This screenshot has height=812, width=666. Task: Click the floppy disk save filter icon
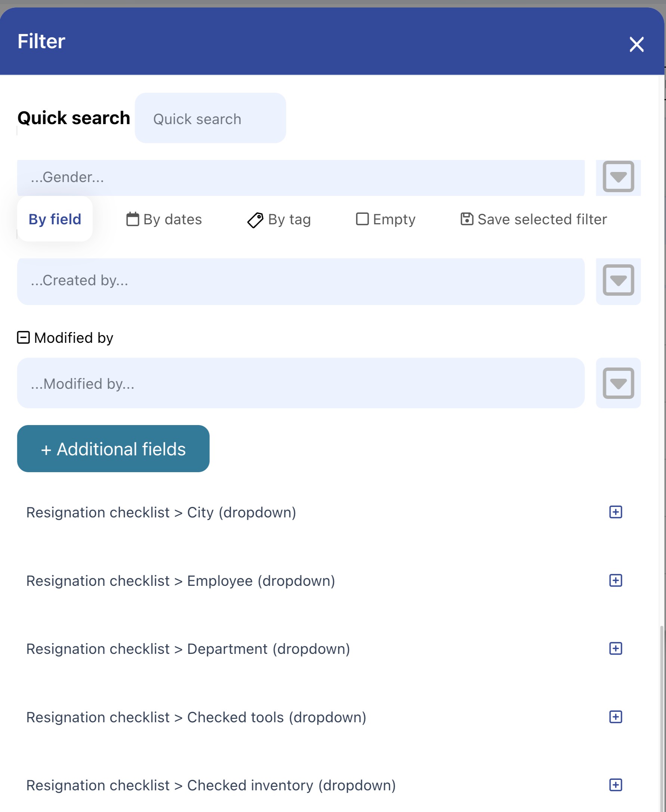466,219
